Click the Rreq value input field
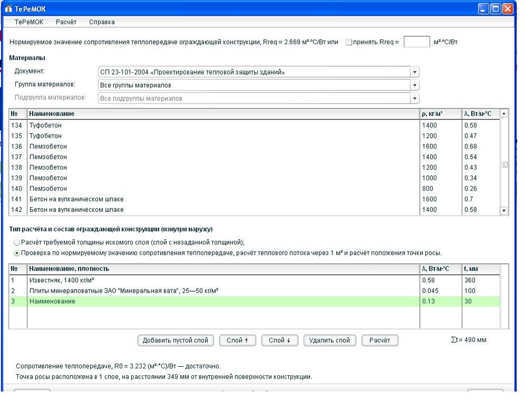525x420 pixels. coord(416,42)
